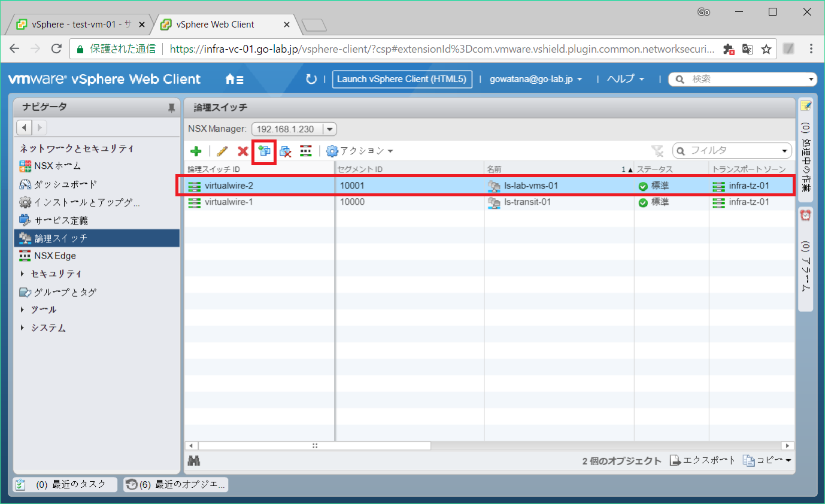Click the Add Virtual Machine icon
825x504 pixels.
pyautogui.click(x=264, y=151)
